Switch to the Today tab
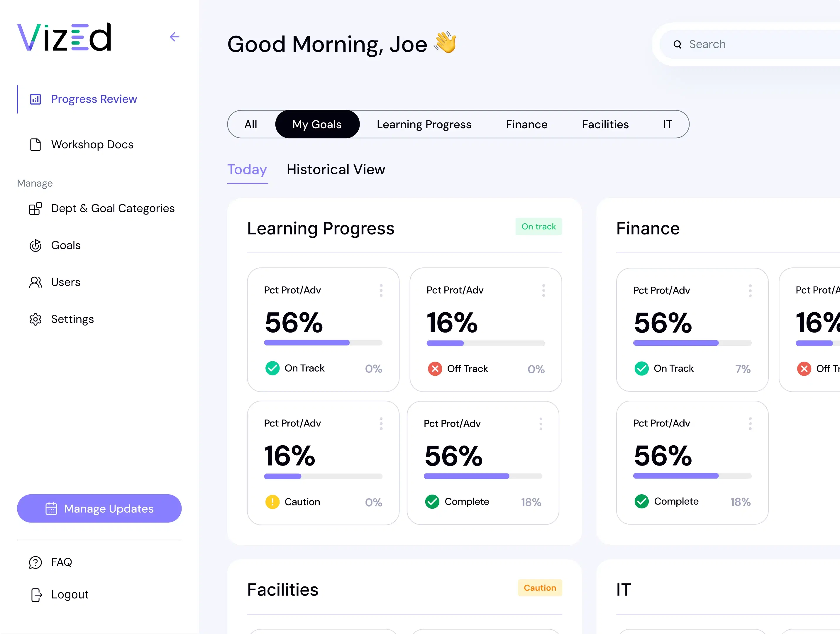The image size is (840, 634). (247, 170)
